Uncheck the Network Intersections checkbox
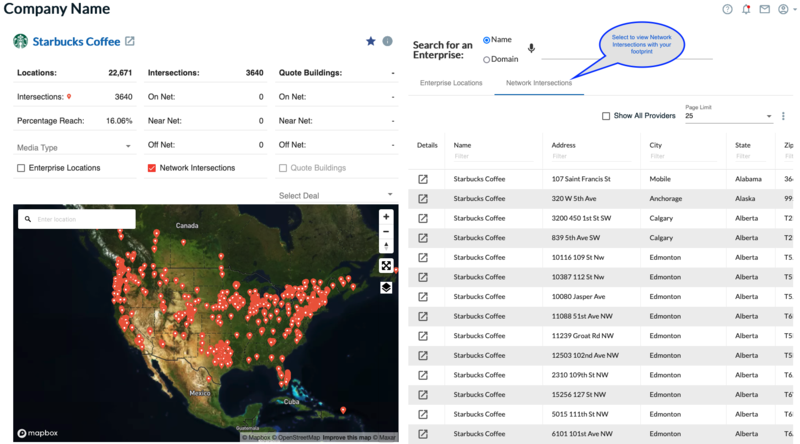Viewport: 800px width, 444px height. (152, 168)
